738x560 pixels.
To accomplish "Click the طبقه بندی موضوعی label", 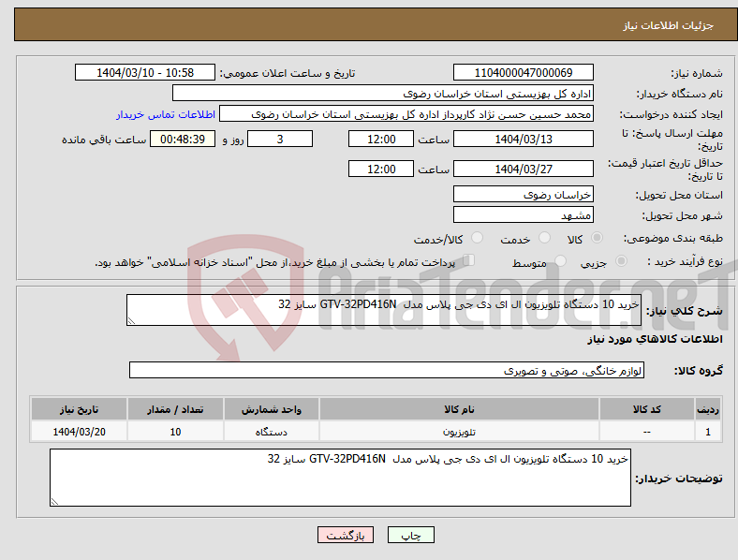I will pyautogui.click(x=673, y=238).
